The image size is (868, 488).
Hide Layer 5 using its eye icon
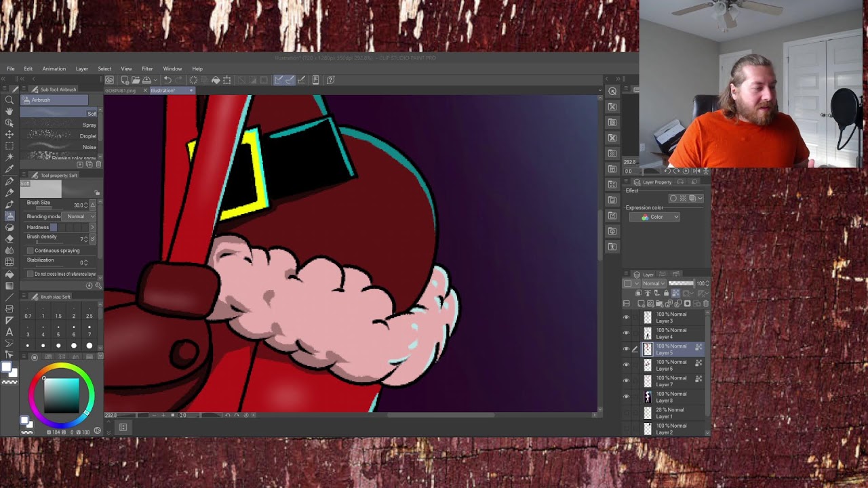tap(626, 349)
